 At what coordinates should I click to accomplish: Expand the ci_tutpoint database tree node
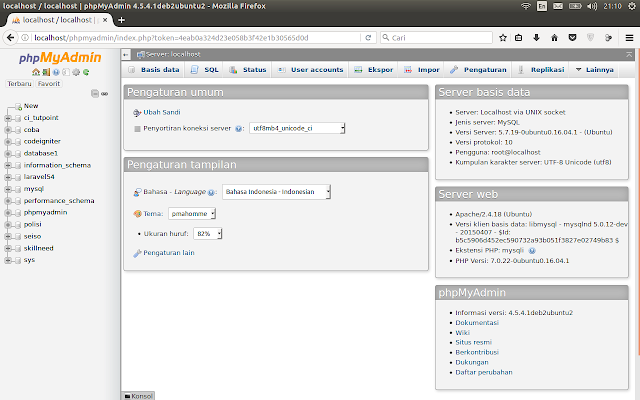pos(8,118)
